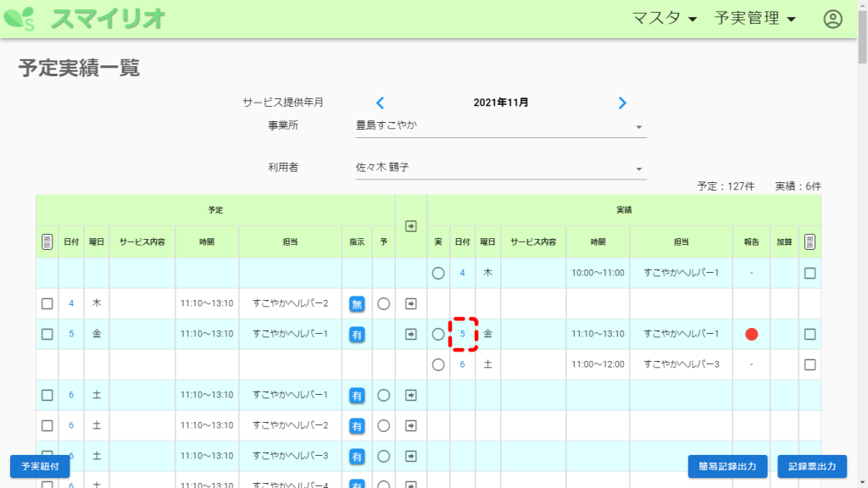Click the 削除 icon in 予定 header
Viewport: 868px width, 488px height.
47,241
